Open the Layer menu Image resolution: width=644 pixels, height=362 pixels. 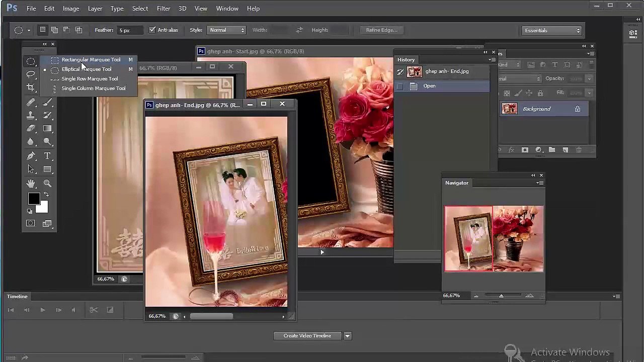[95, 9]
